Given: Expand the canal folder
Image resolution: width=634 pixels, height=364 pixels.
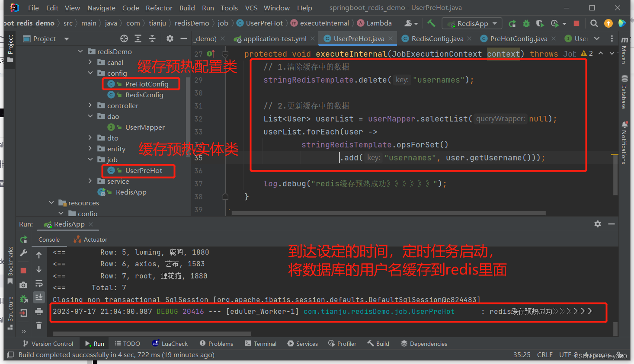Looking at the screenshot, I should 90,62.
